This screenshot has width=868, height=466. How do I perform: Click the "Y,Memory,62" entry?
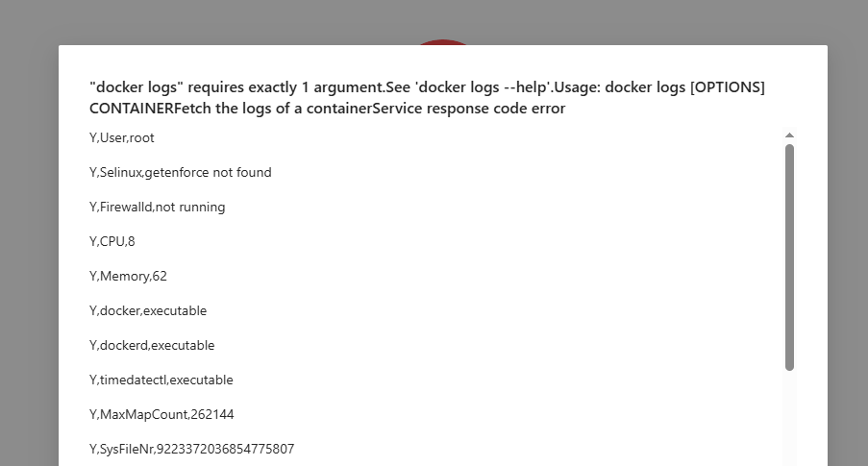click(x=128, y=276)
